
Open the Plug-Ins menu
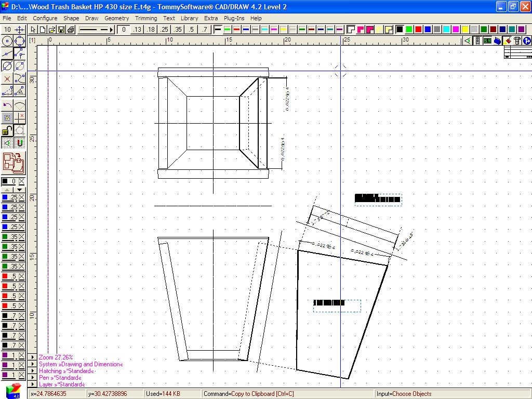[234, 18]
